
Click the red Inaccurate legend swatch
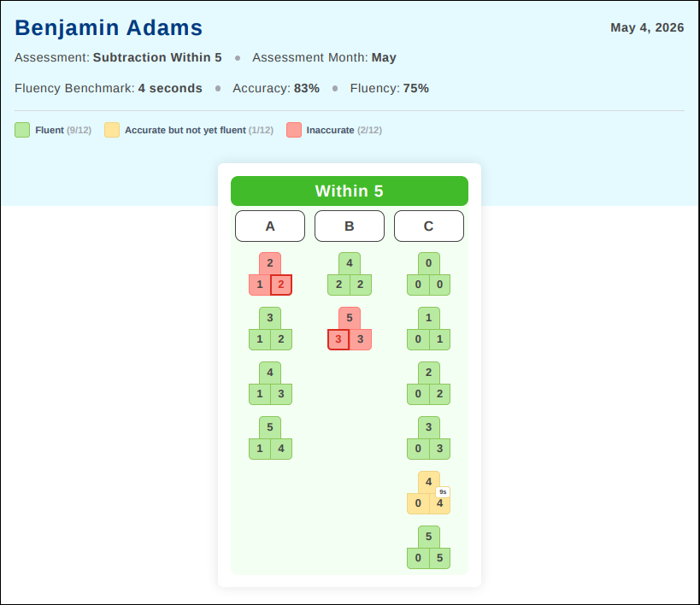pyautogui.click(x=294, y=130)
